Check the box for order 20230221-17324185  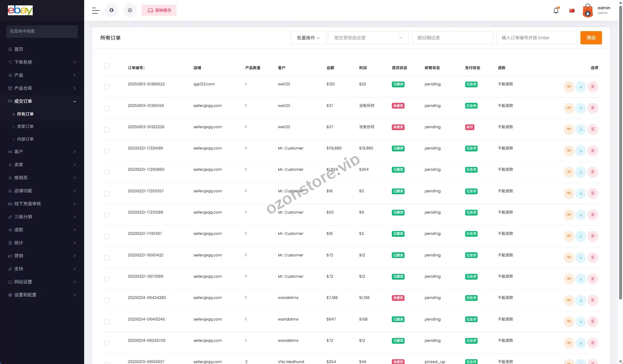click(107, 151)
